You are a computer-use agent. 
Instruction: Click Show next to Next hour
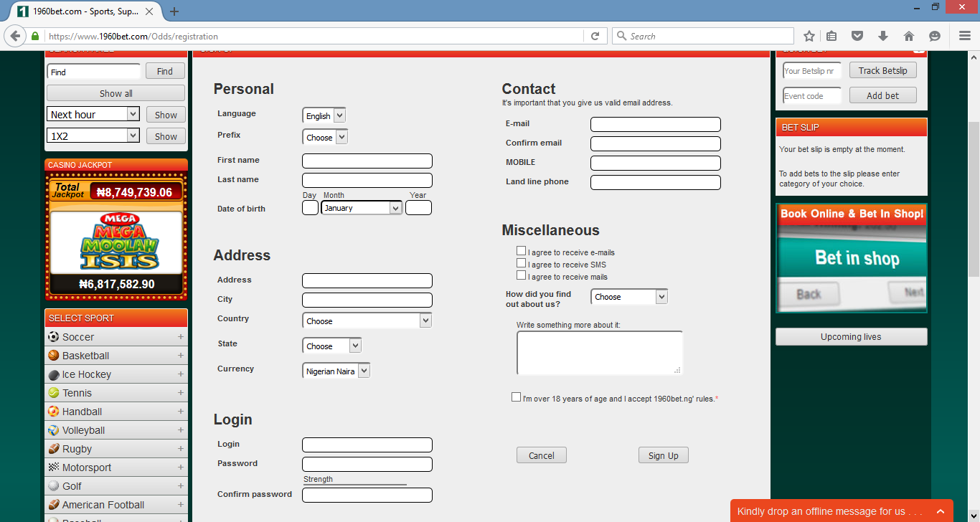[166, 115]
